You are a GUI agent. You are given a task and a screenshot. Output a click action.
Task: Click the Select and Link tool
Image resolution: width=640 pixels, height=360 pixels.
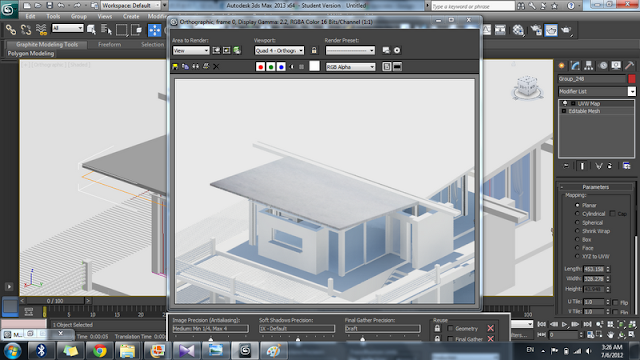pos(11,30)
